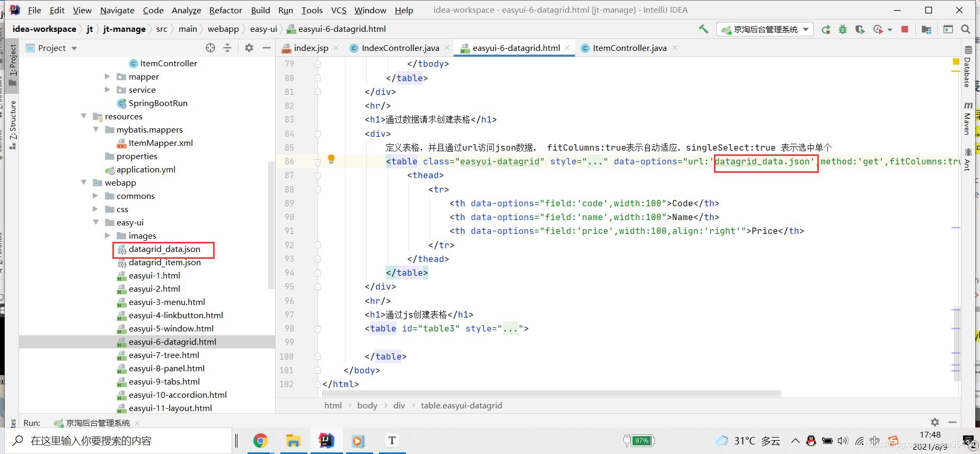980x454 pixels.
Task: Toggle fold marker on line 84 div
Action: (318, 134)
